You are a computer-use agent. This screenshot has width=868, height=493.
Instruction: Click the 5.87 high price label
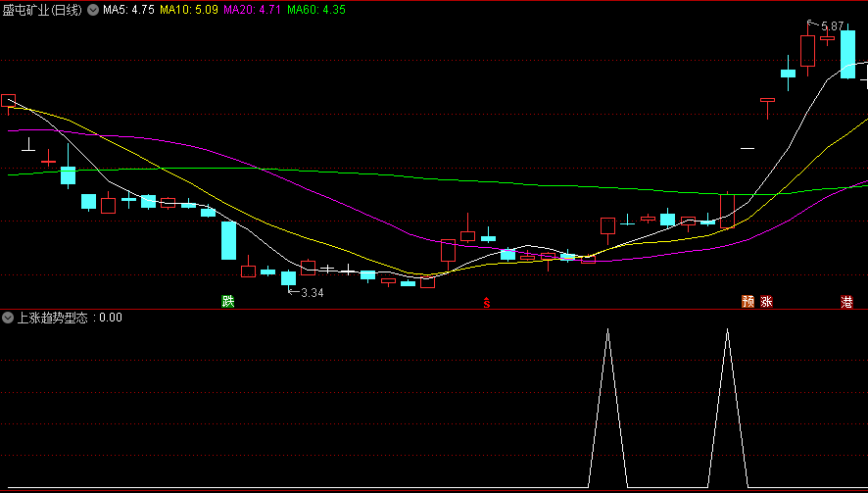click(x=833, y=26)
